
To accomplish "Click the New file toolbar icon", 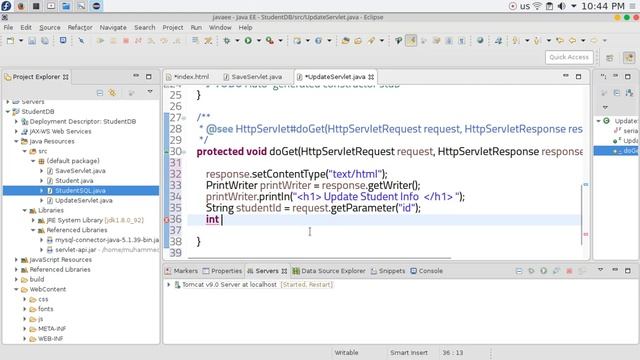I will [11, 41].
